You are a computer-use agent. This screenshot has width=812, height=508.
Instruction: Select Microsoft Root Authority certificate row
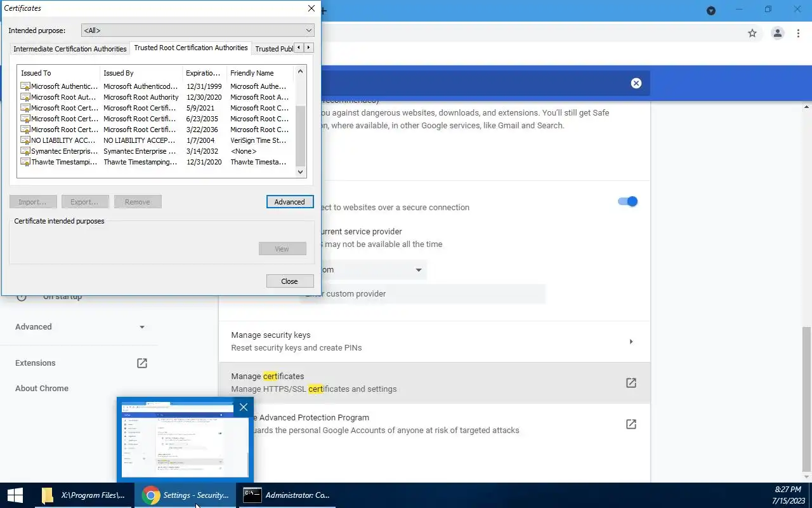[156, 97]
